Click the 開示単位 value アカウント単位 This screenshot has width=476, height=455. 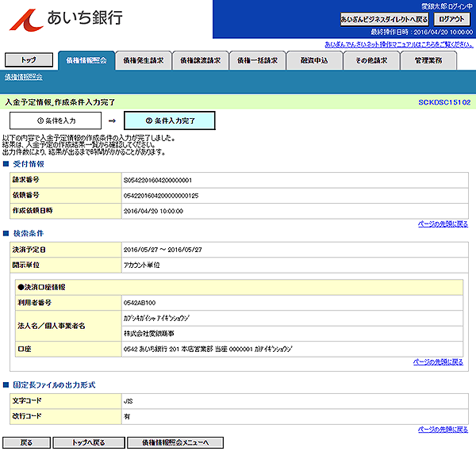(141, 265)
